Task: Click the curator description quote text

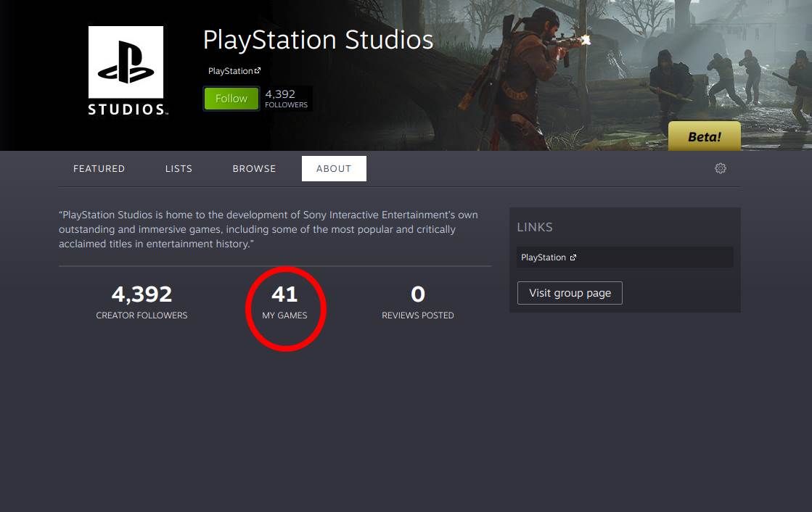Action: (268, 228)
